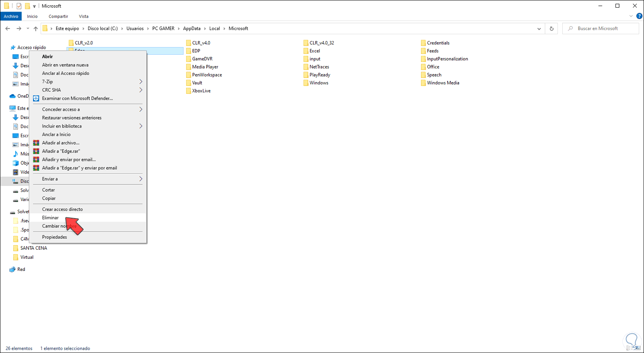Expand the Conceder acceso a submenu arrow
Viewport: 644px width, 353px height.
tap(141, 109)
